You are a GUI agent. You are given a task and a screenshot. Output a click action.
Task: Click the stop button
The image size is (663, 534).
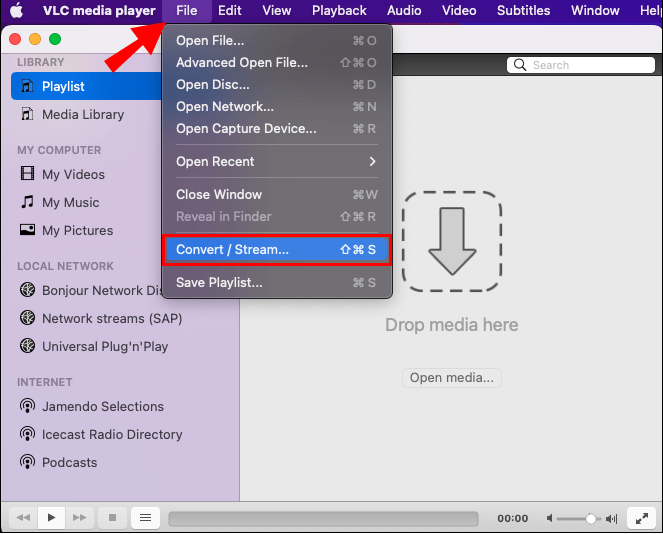coord(112,518)
